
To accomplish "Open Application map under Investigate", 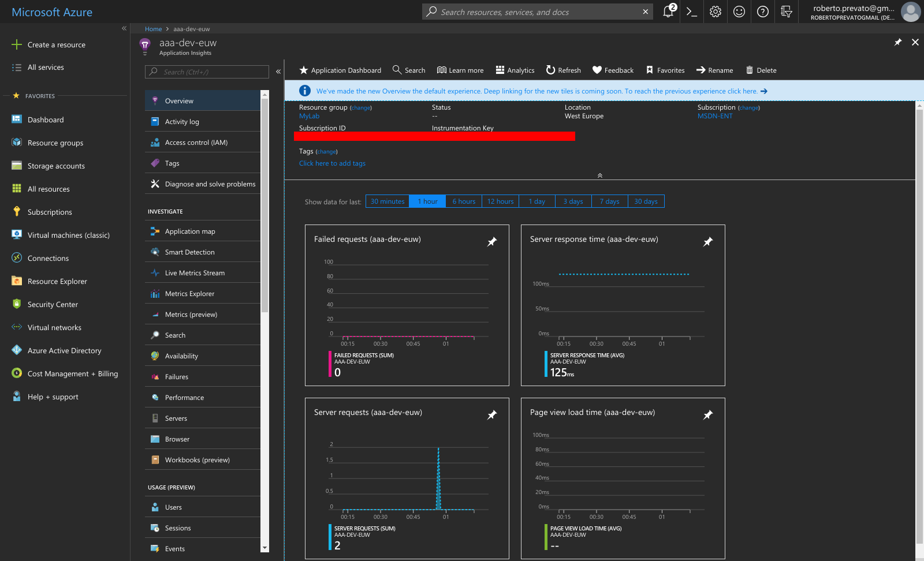I will 203,231.
